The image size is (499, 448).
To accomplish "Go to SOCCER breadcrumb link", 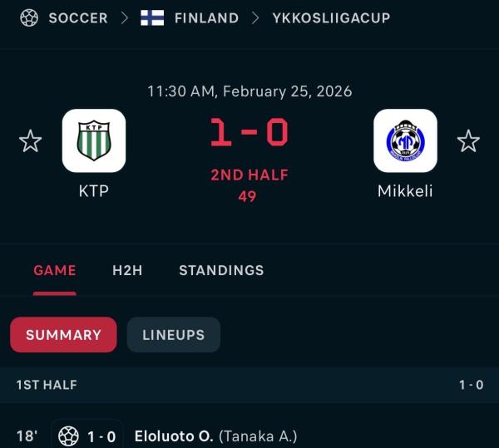I will 78,17.
